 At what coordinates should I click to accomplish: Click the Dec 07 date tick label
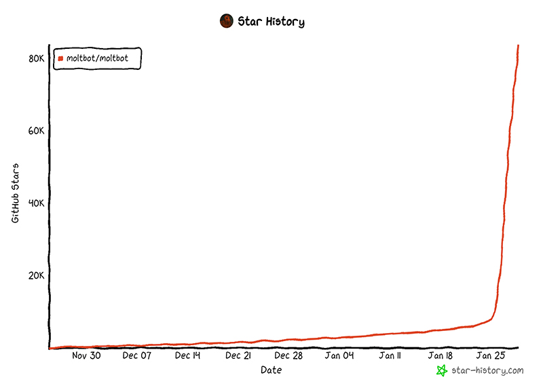[x=137, y=355]
